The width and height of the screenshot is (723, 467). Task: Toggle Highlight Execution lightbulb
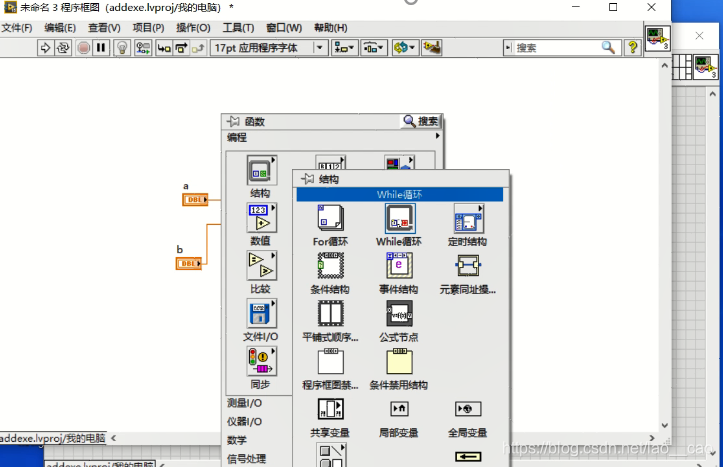(122, 47)
